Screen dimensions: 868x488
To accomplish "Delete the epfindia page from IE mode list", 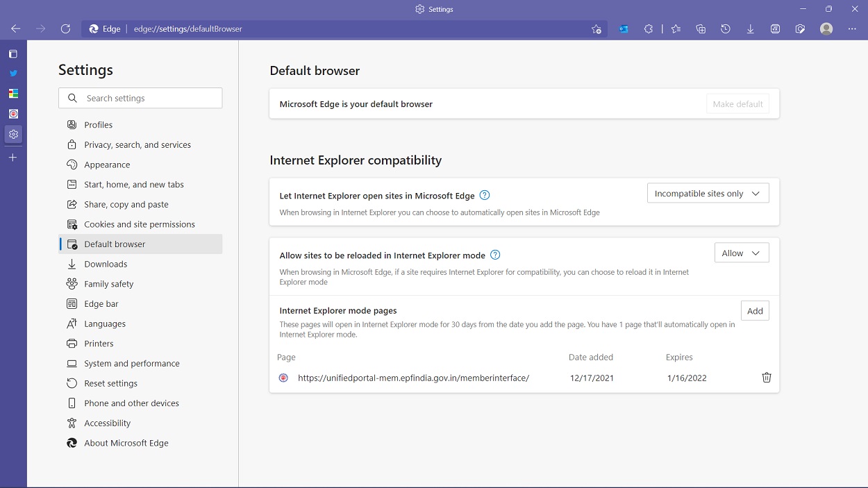I will pyautogui.click(x=767, y=378).
